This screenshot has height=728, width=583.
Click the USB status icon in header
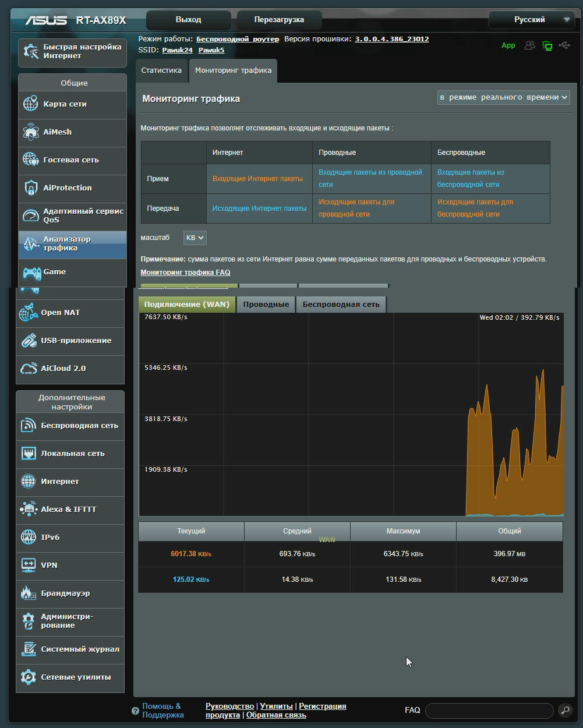click(564, 45)
